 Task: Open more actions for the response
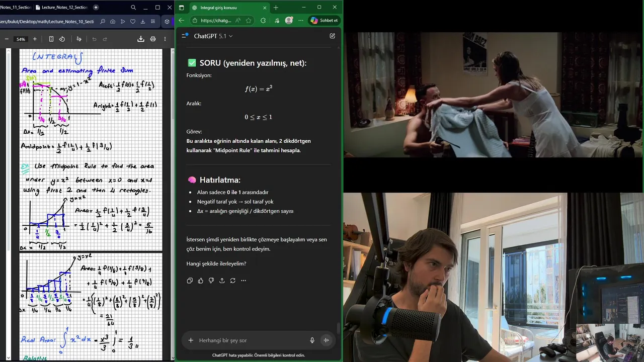pyautogui.click(x=244, y=281)
